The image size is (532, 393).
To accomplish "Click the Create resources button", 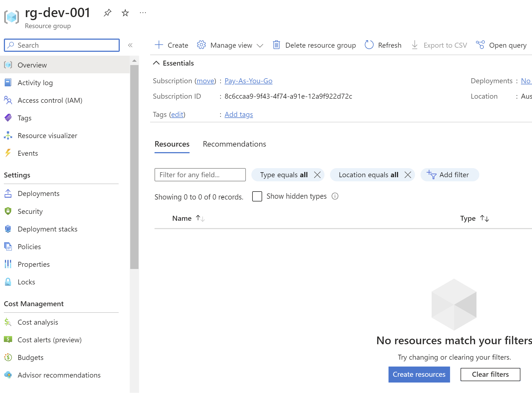I will pyautogui.click(x=419, y=374).
